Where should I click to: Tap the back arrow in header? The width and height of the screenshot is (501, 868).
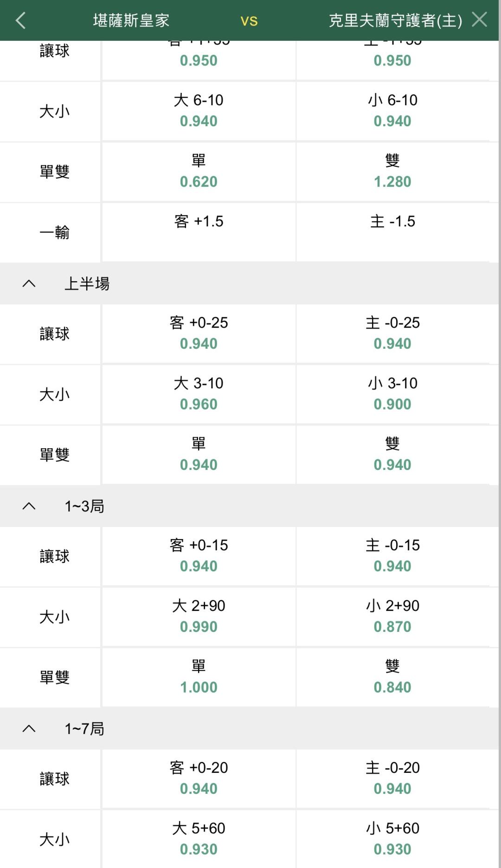coord(21,20)
